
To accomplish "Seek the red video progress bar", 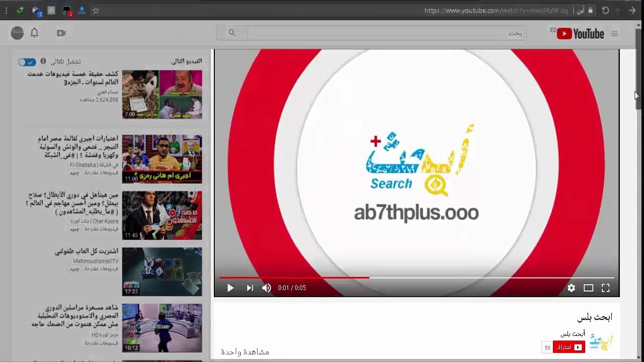I will [294, 277].
